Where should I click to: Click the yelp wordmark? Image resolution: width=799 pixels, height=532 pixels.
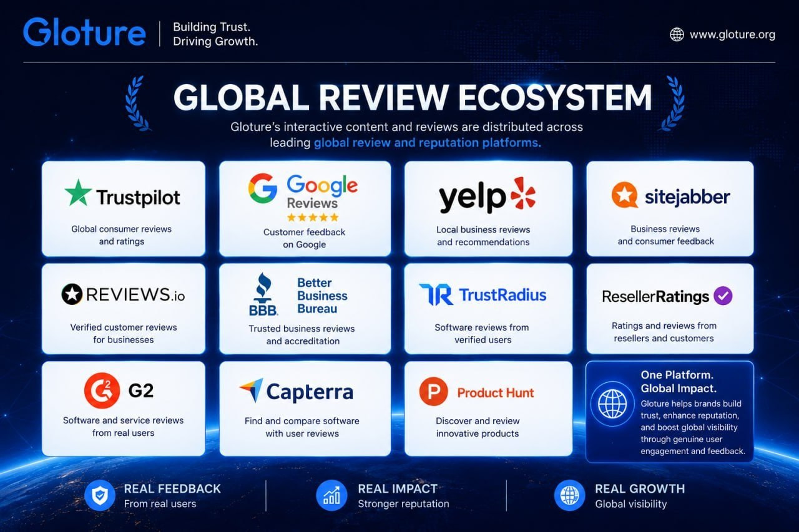(x=472, y=198)
